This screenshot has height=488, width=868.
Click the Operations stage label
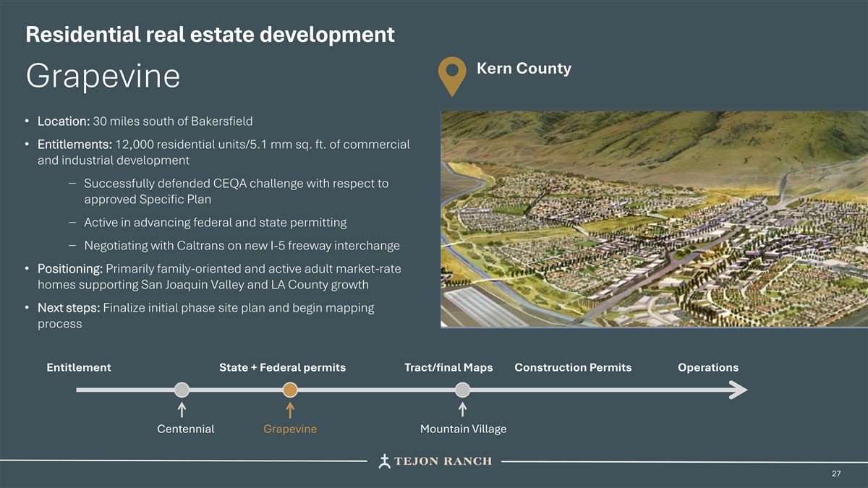(708, 367)
